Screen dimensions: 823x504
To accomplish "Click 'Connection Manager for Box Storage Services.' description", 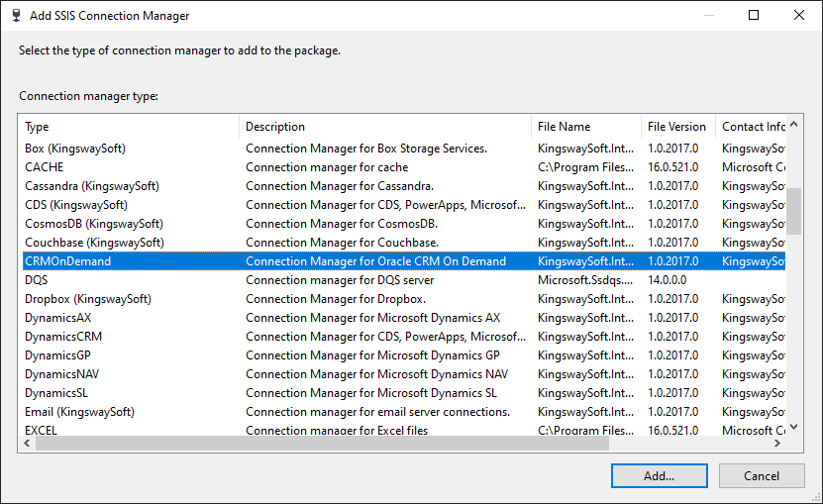I will [366, 149].
